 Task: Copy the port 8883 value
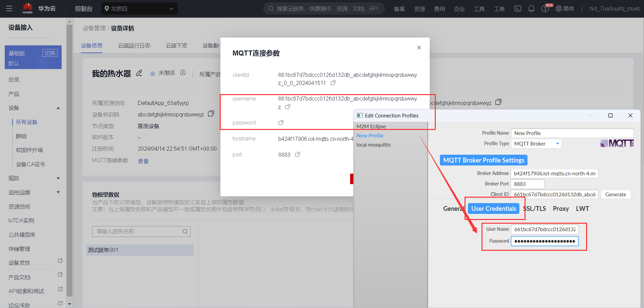[x=298, y=154]
